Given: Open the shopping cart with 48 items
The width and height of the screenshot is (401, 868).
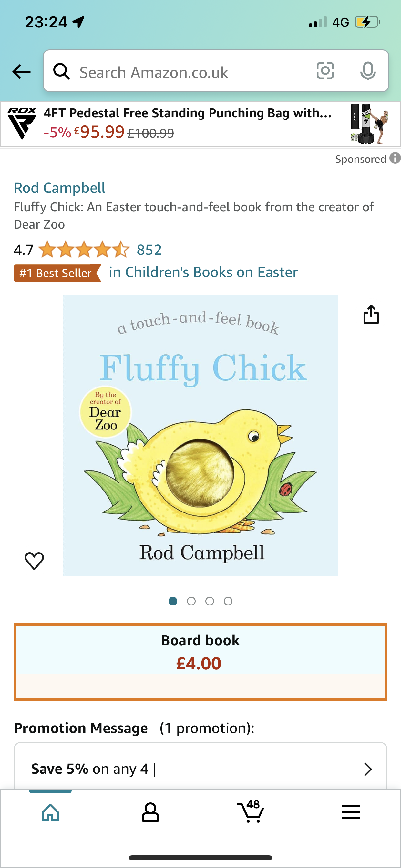Looking at the screenshot, I should click(251, 812).
